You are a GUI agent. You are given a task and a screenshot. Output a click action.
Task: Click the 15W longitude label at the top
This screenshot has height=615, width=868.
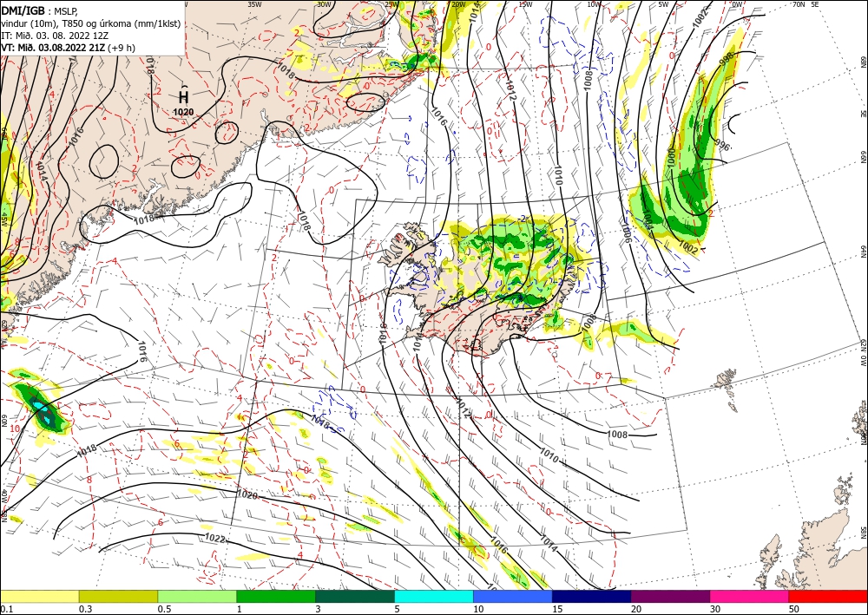click(x=525, y=3)
